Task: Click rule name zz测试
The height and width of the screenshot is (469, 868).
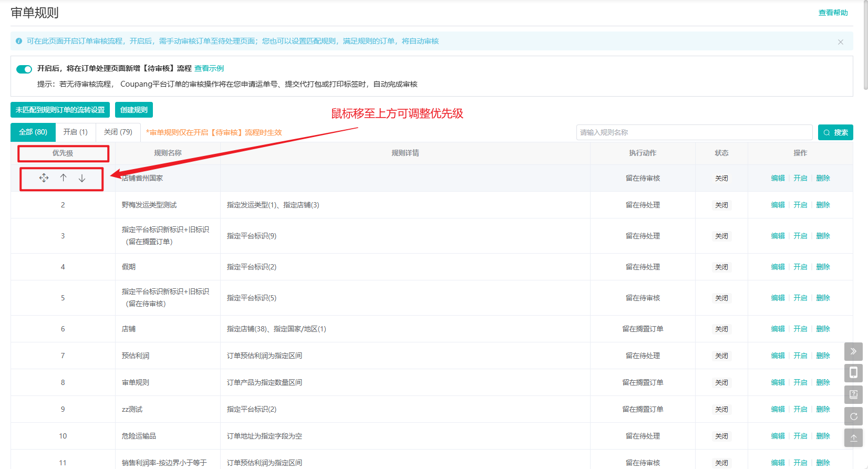Action: point(132,410)
